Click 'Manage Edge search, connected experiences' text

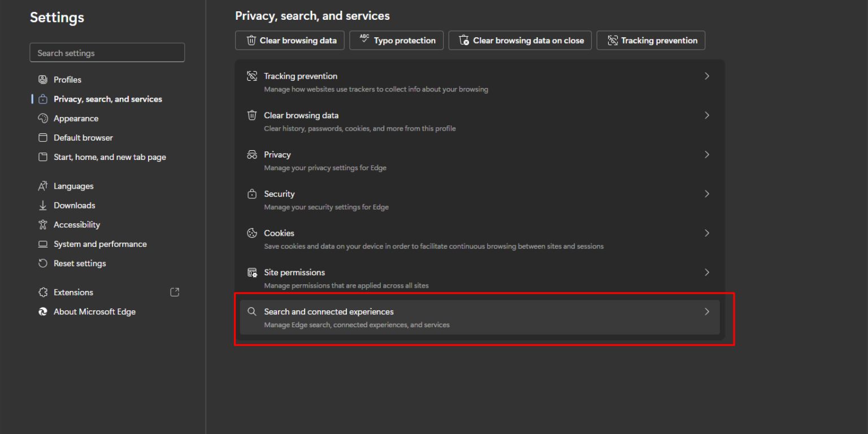click(x=357, y=325)
